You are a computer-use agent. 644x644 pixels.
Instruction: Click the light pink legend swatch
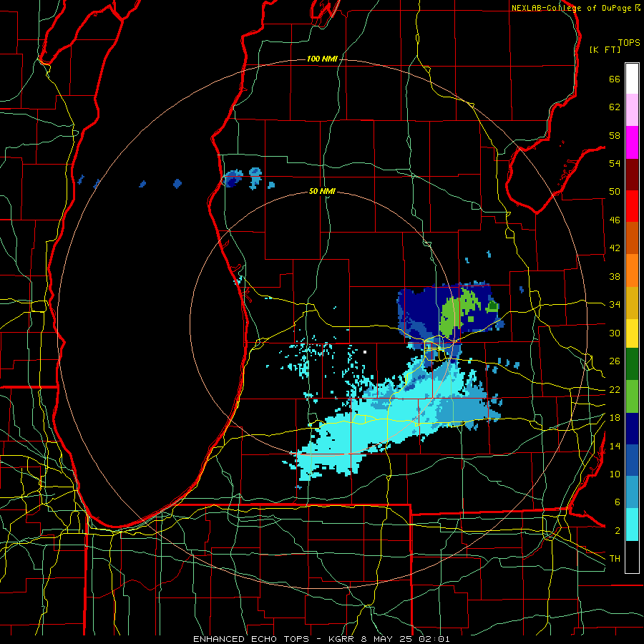click(x=632, y=109)
